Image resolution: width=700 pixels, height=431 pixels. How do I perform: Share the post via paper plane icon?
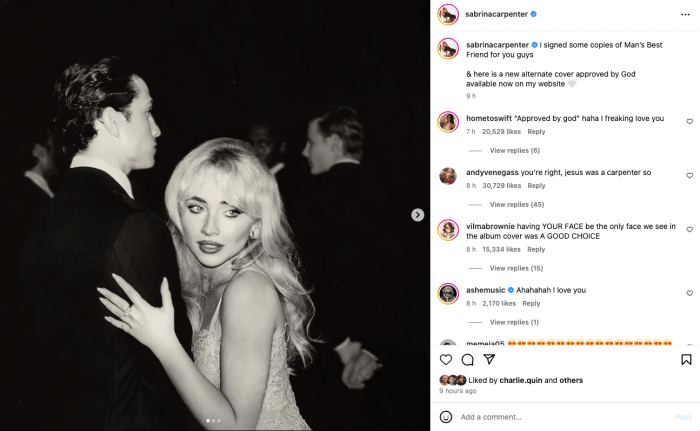click(489, 360)
